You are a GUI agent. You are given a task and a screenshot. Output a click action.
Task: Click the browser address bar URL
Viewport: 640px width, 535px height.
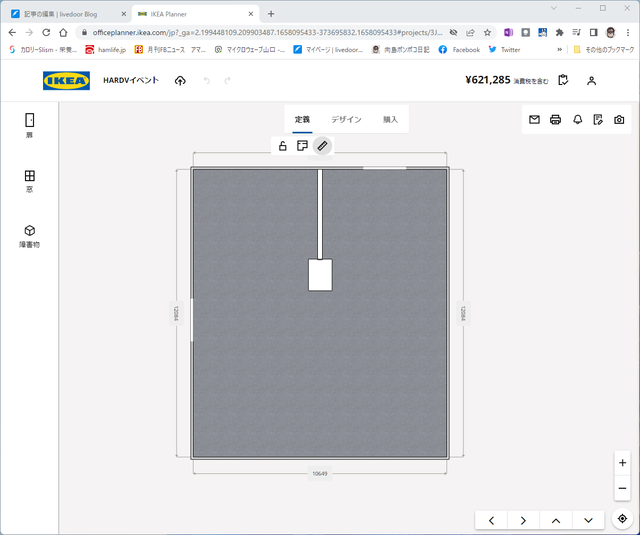pyautogui.click(x=267, y=32)
